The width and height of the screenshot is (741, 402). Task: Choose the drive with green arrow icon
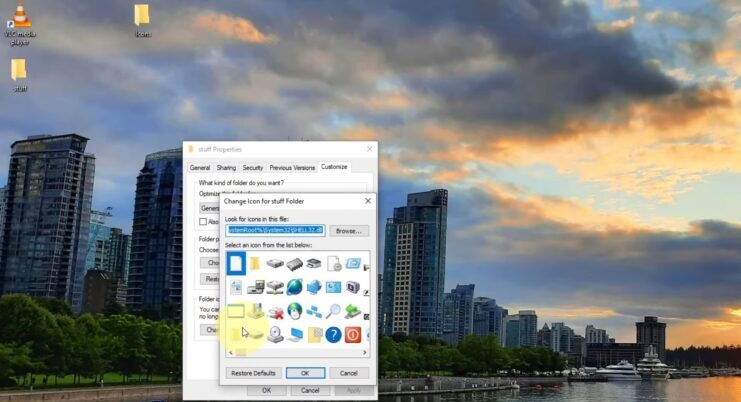353,311
